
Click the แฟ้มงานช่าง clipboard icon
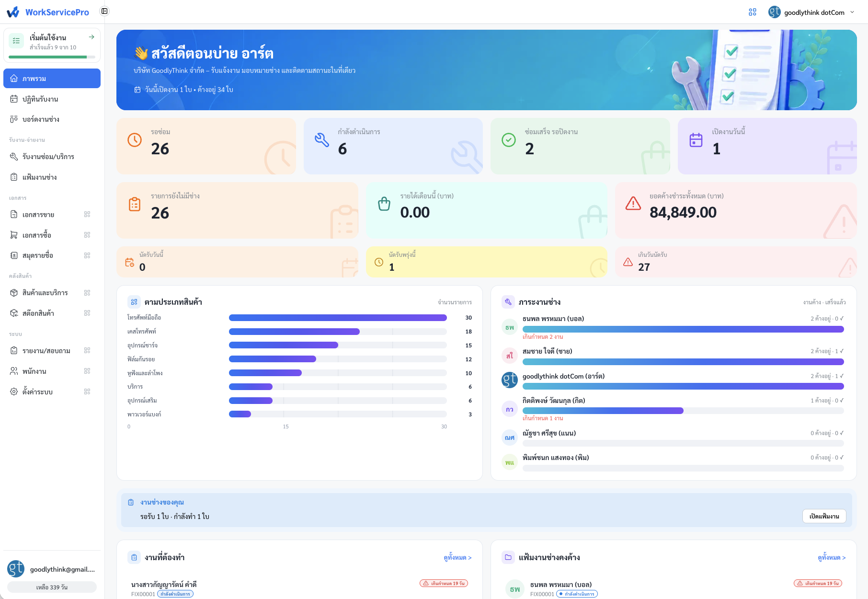(14, 177)
